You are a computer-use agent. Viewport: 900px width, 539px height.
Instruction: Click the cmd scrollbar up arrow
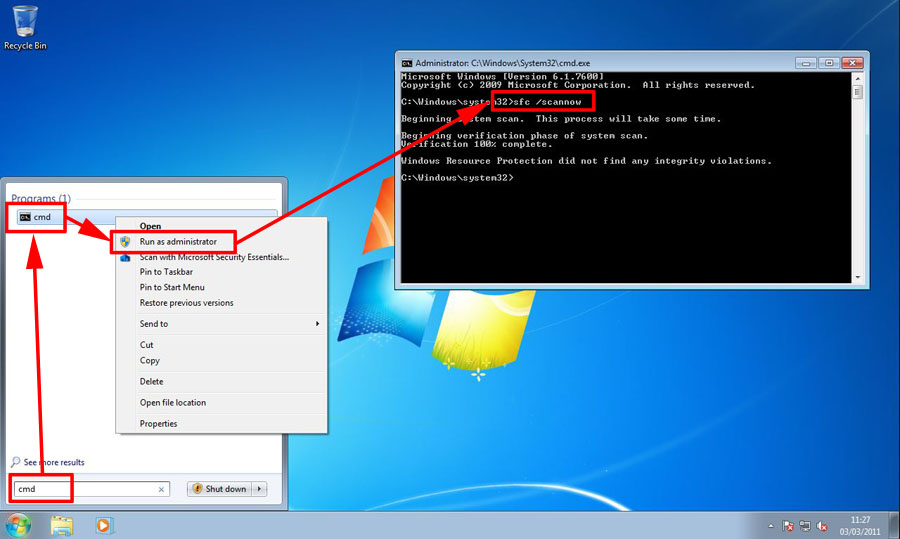[858, 79]
